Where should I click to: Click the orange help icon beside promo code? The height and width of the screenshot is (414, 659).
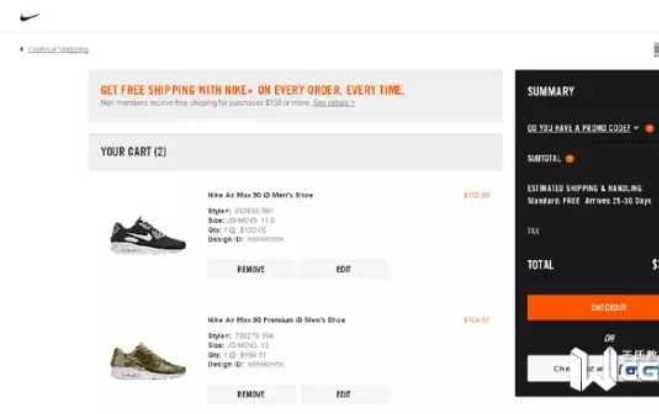pos(649,128)
